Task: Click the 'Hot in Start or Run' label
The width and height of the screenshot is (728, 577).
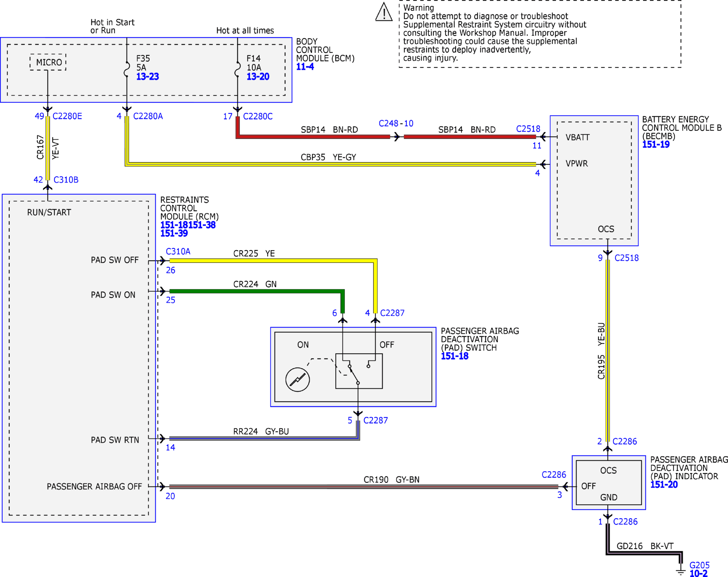Action: 112,26
